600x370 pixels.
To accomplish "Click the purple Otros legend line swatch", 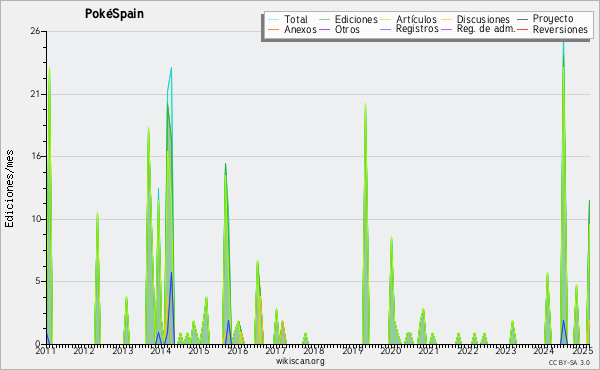I will [x=324, y=29].
